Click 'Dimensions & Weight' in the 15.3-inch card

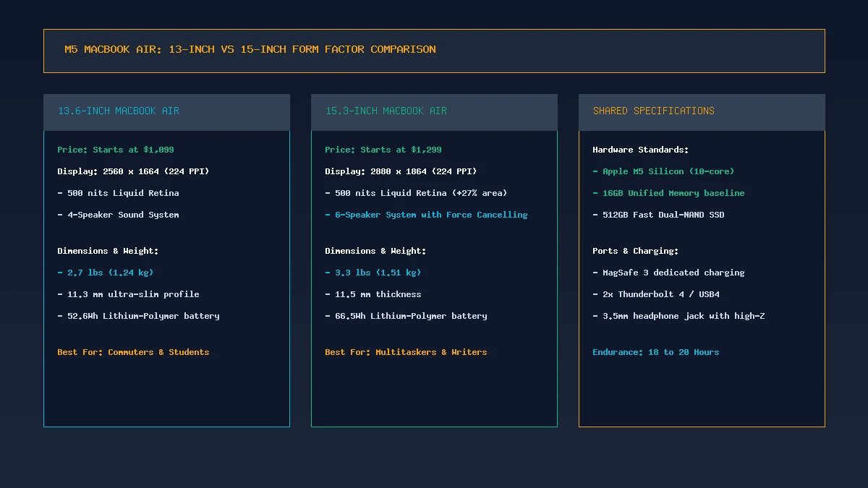tap(375, 251)
